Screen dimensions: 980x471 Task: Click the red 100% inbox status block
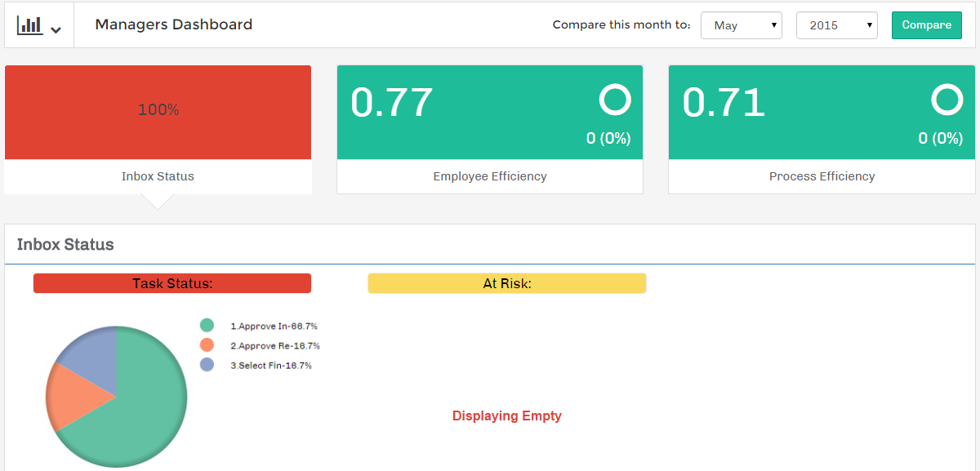[158, 110]
